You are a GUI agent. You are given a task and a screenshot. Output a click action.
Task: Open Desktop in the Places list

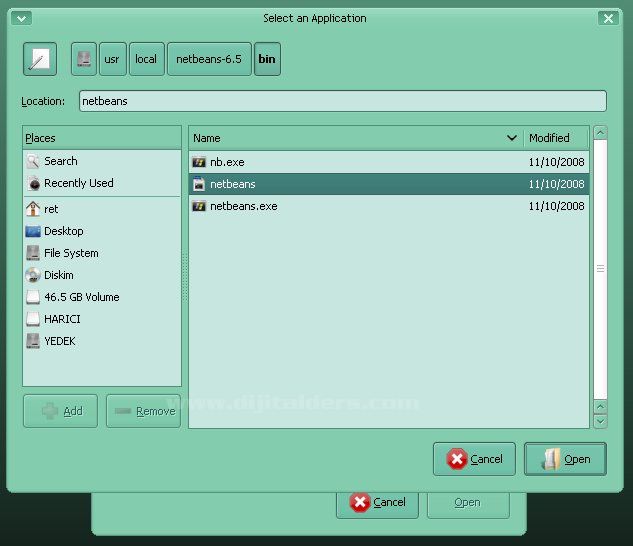[x=102, y=231]
